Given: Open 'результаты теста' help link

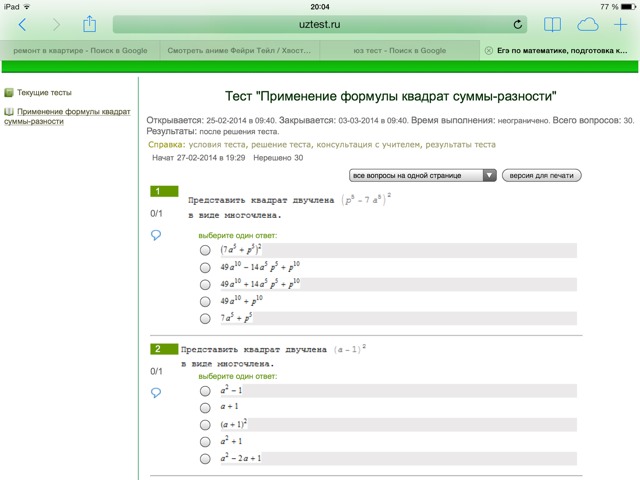Looking at the screenshot, I should pos(460,144).
